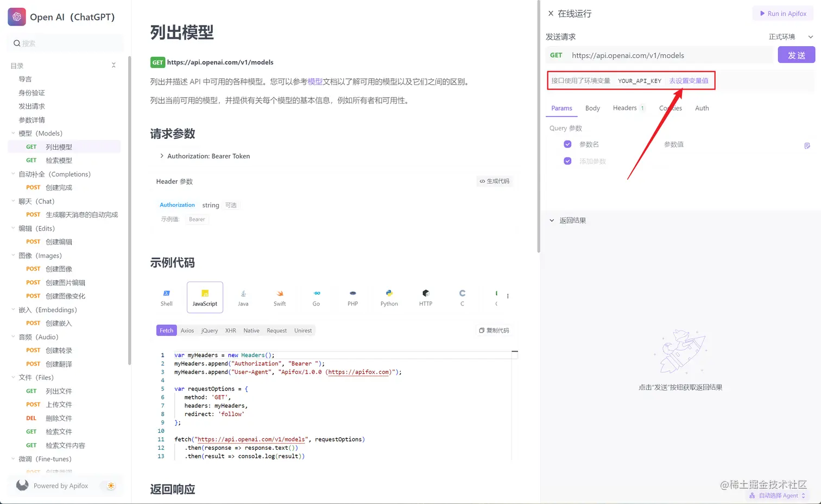Select the Unirest code tab
The image size is (821, 504).
click(303, 330)
